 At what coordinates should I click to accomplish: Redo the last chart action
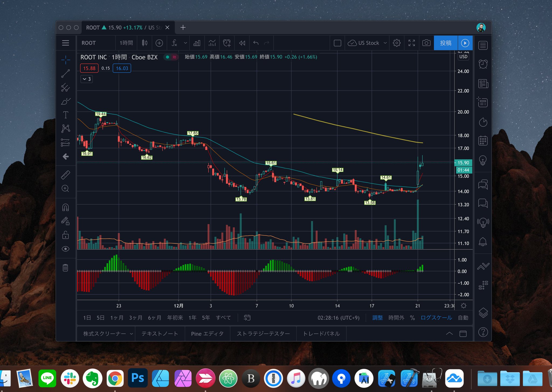point(267,43)
